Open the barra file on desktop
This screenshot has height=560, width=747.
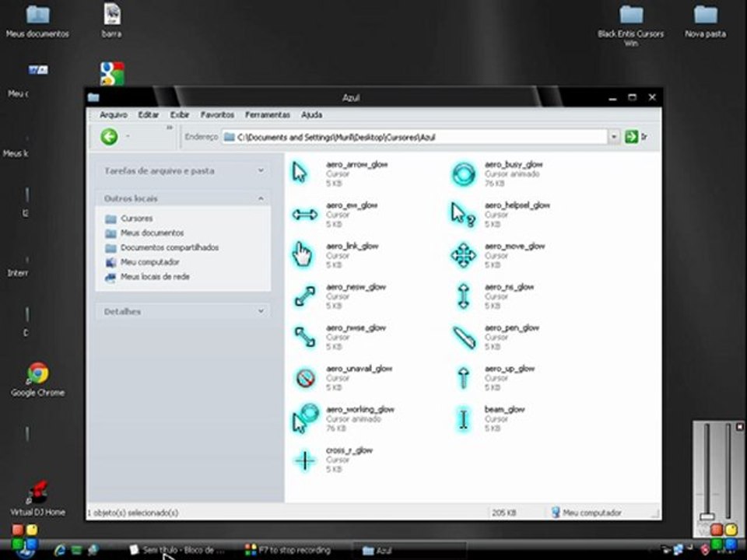111,22
